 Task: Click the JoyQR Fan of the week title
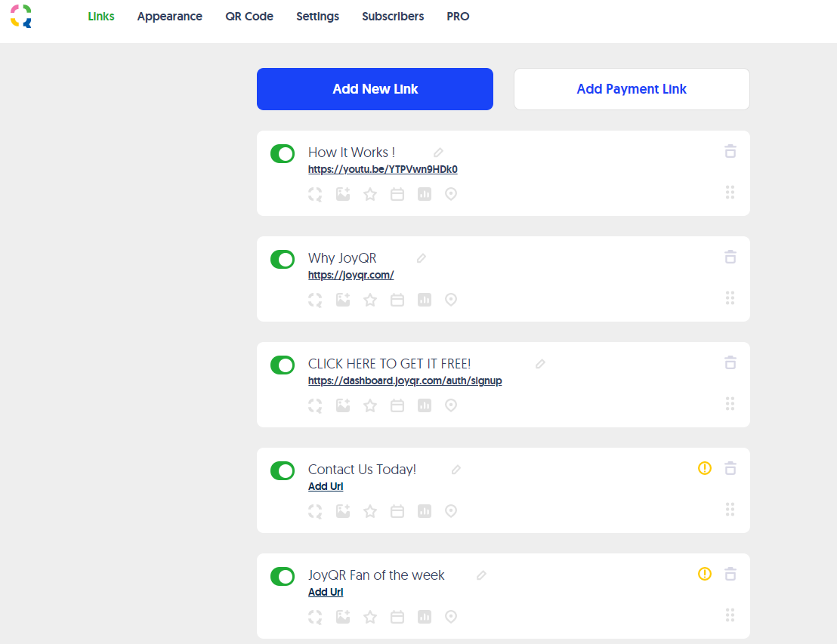pos(376,575)
